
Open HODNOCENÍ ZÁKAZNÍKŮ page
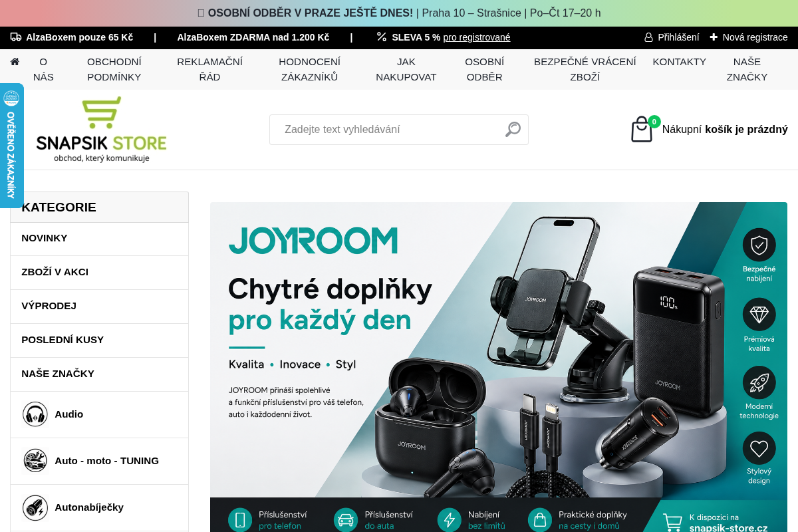click(309, 69)
